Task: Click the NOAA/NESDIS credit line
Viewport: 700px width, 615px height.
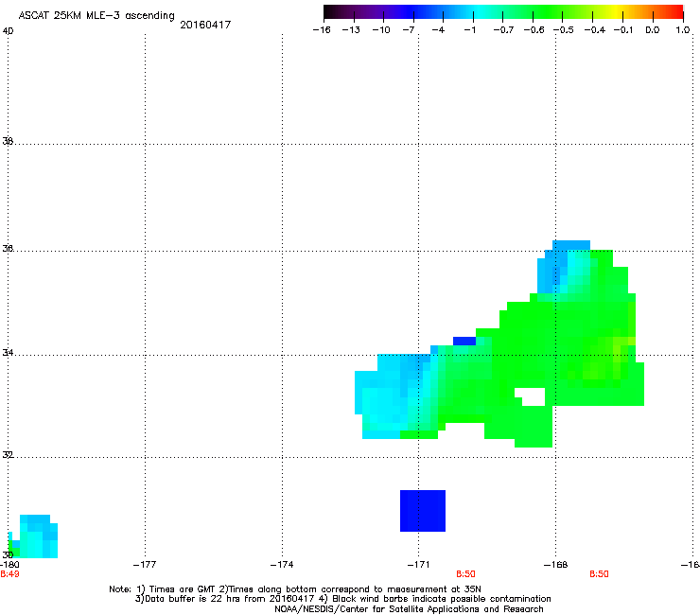Action: coord(409,609)
